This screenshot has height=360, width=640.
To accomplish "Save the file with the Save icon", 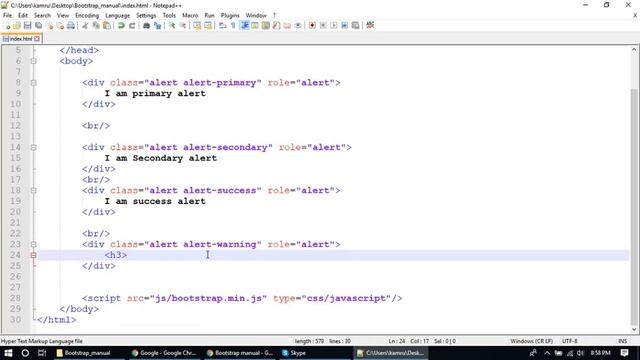I will (x=27, y=25).
